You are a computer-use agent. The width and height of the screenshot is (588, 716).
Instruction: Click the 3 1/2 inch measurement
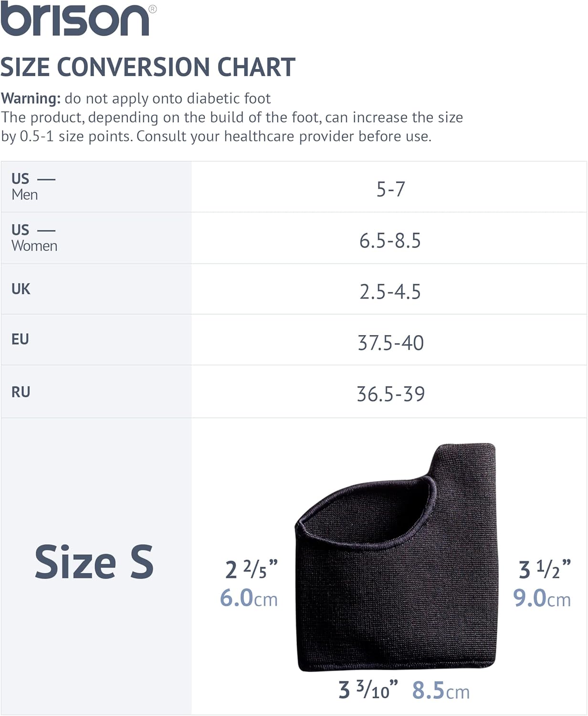[x=545, y=569]
